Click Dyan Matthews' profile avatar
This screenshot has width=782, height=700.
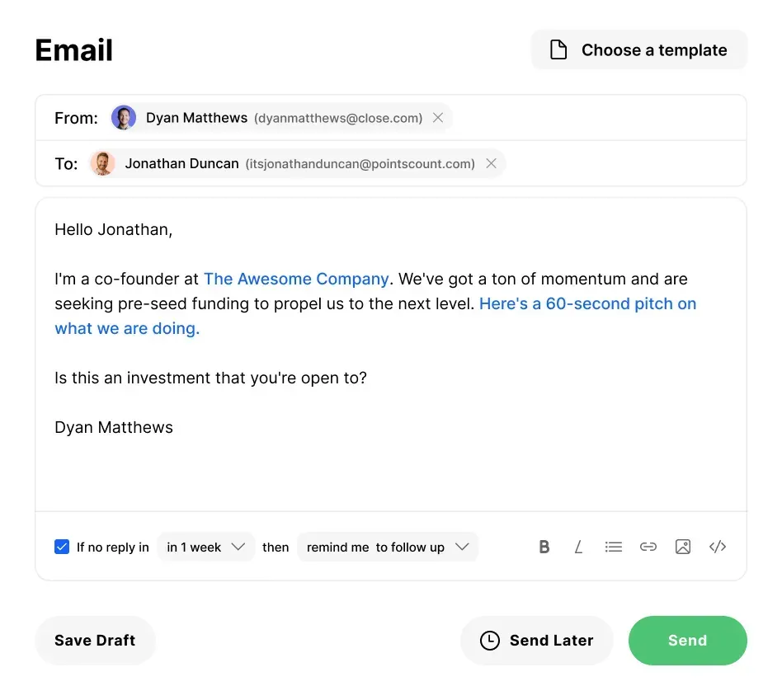(x=124, y=117)
